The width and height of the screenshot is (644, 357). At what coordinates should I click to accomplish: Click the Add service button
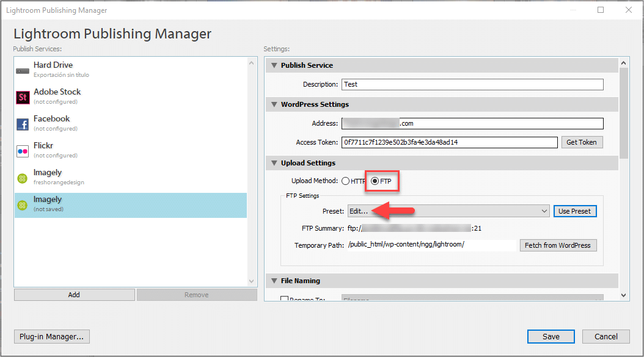pyautogui.click(x=75, y=295)
